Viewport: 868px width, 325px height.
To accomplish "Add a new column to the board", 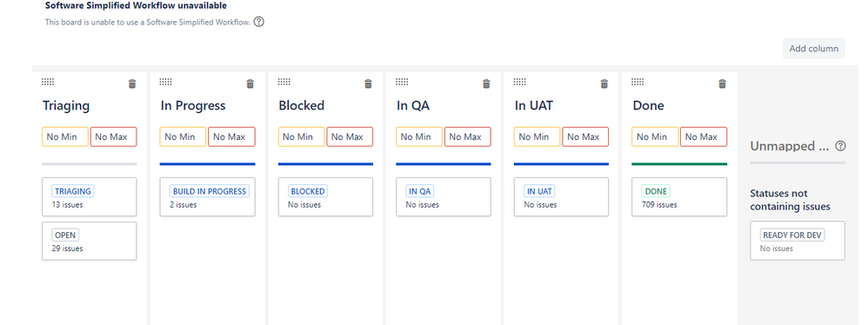I will pos(814,49).
